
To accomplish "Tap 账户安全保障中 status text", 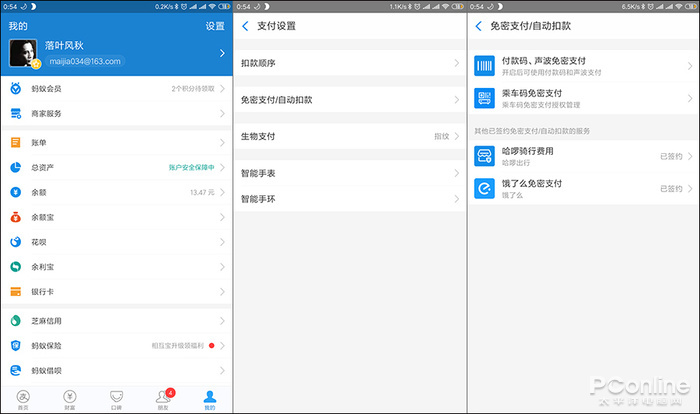I will tap(192, 167).
